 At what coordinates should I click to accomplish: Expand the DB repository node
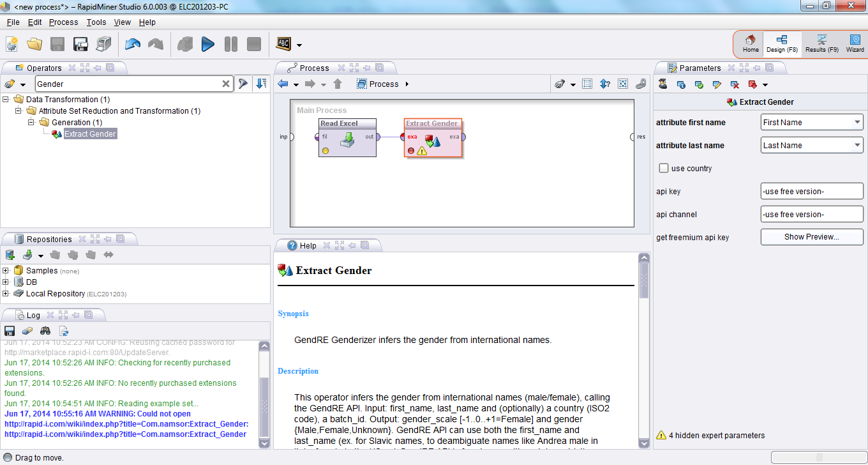6,282
